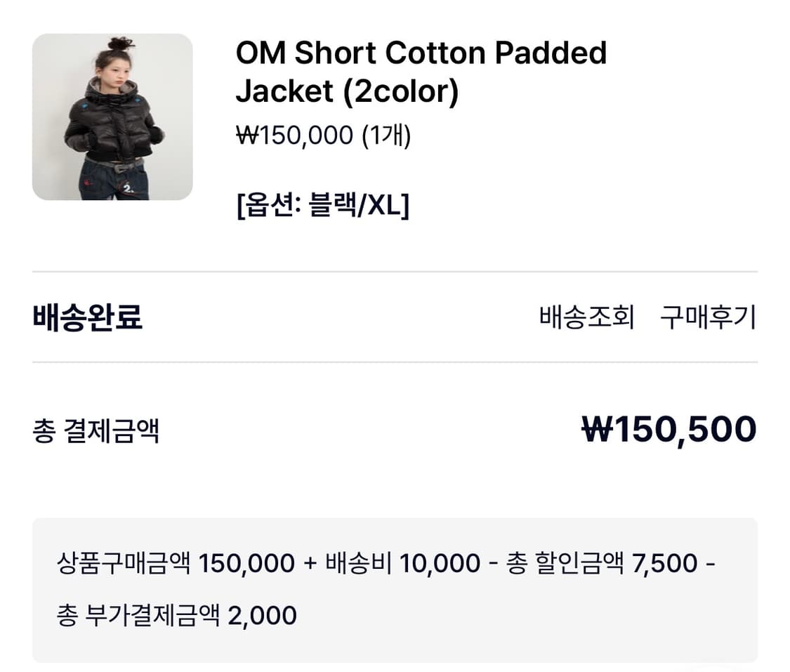Click the 총 결제금액 label
Screen dimensions: 790x672
tap(96, 430)
